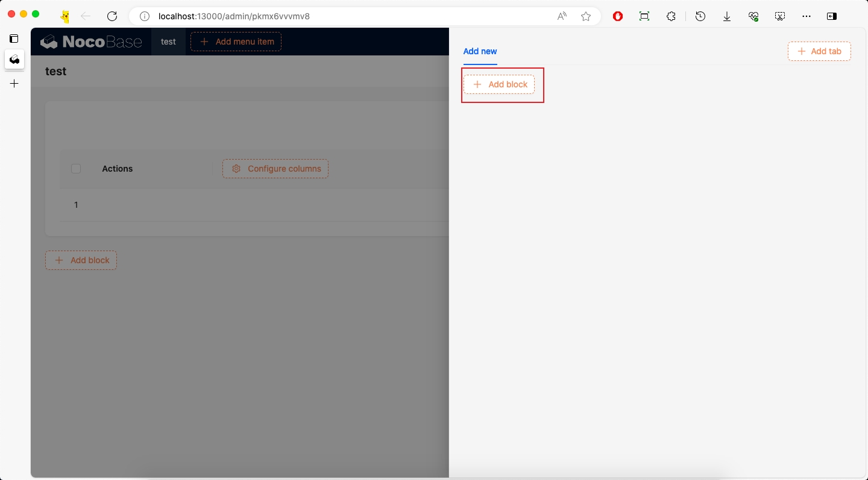Add a new sidebar item with the plus icon
The height and width of the screenshot is (480, 868).
14,84
